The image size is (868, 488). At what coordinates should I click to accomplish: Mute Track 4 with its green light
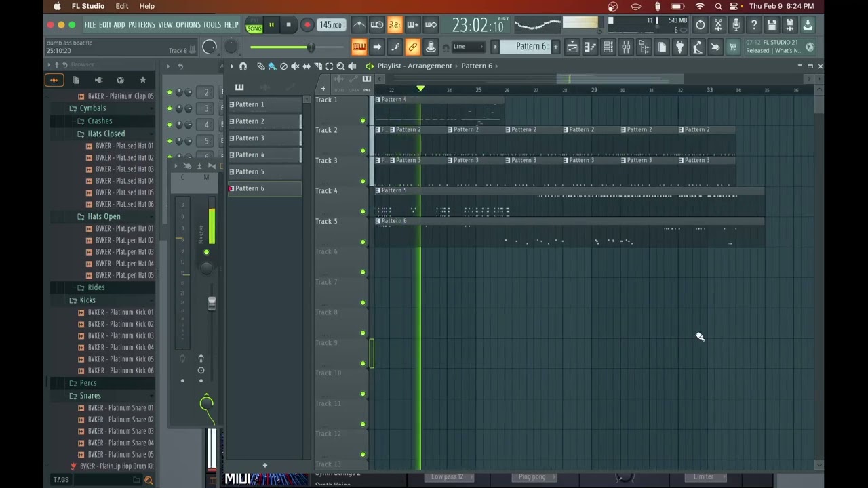click(x=363, y=211)
